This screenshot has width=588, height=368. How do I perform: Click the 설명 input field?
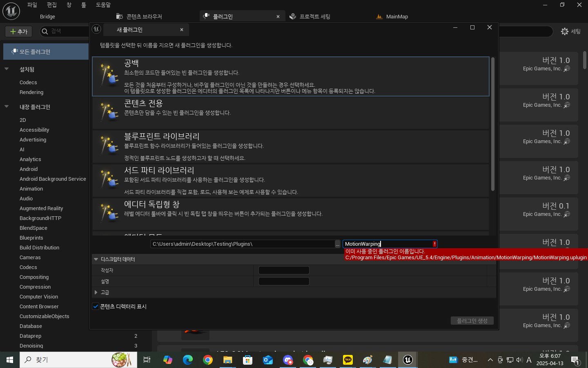284,281
